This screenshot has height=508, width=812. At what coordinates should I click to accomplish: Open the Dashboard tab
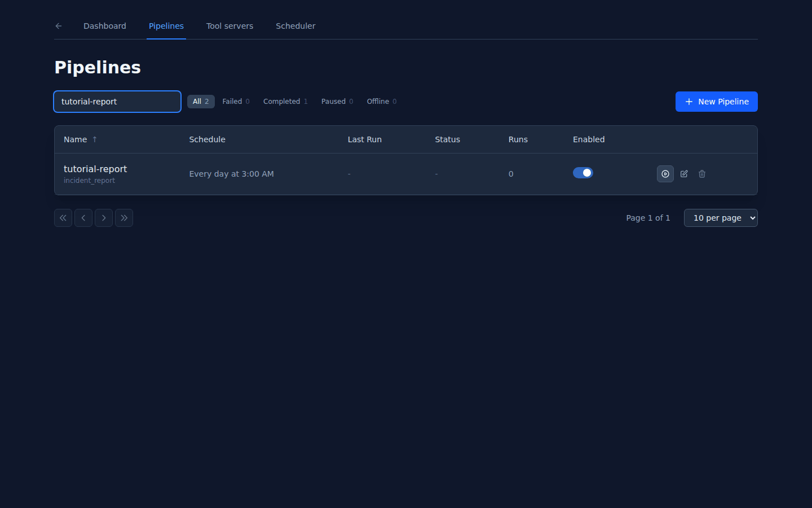point(105,26)
